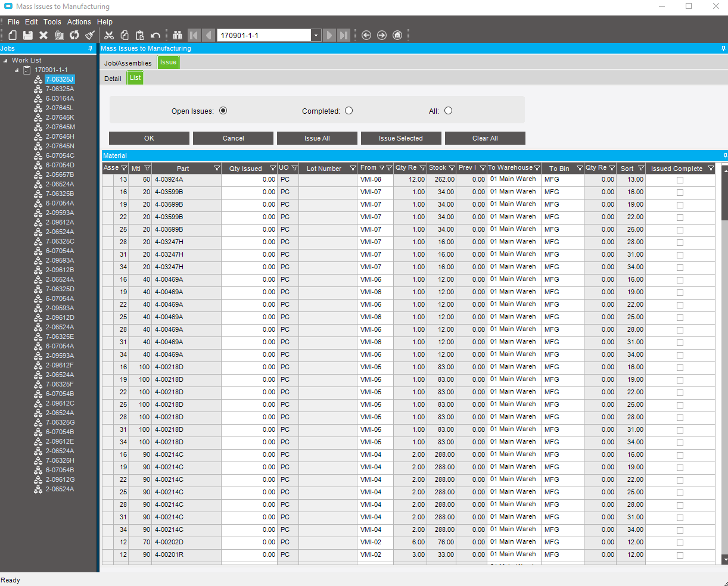The image size is (728, 586).
Task: Click the Home icon in the toolbar
Action: 397,35
